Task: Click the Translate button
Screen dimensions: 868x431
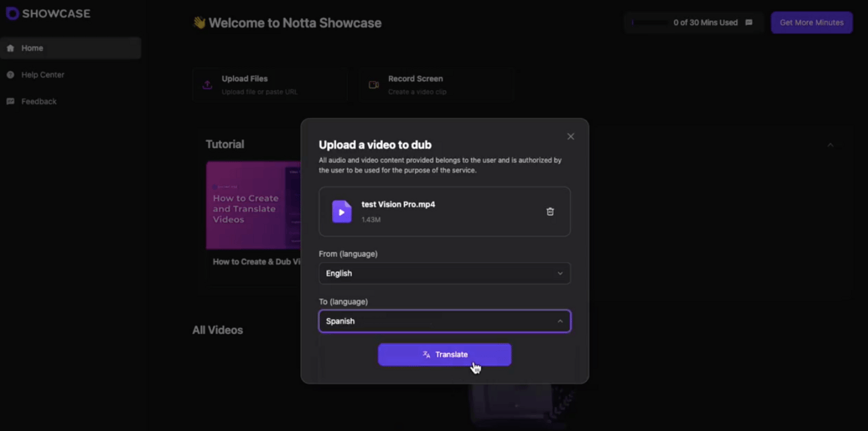Action: coord(445,354)
